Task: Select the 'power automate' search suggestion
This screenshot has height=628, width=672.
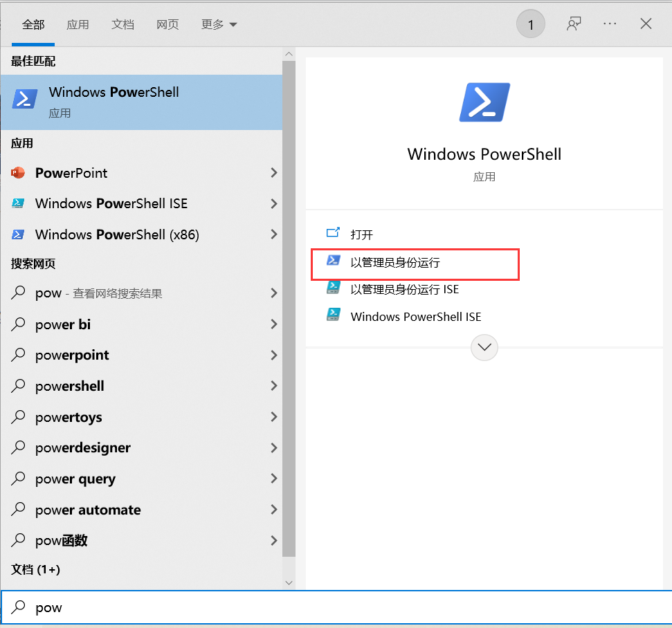Action: tap(141, 509)
